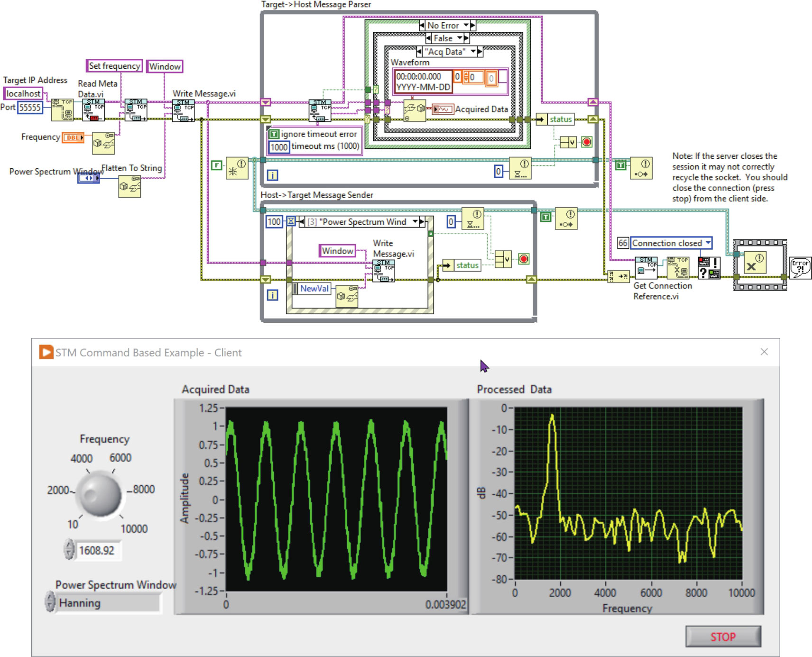Click the Hanning Power Spectrum Window selector
The width and height of the screenshot is (812, 657).
click(108, 603)
